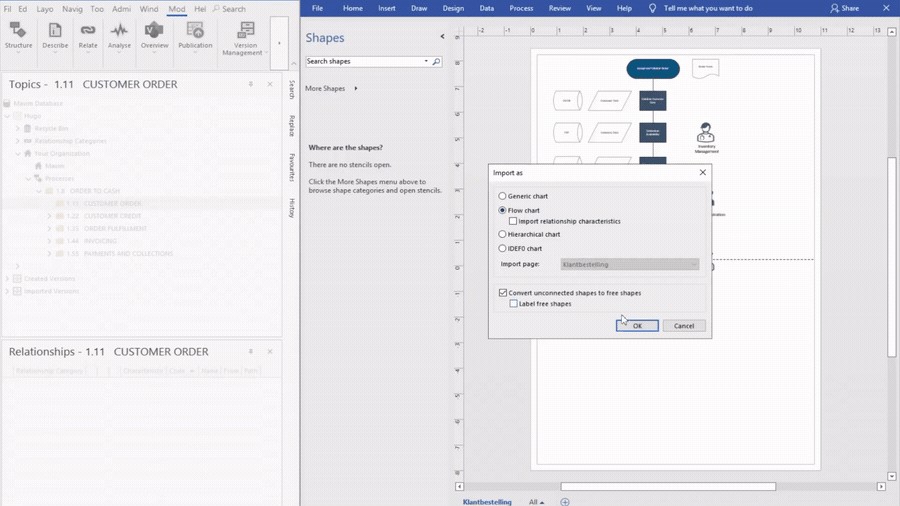The height and width of the screenshot is (506, 900).
Task: Open the Process tab in Visio
Action: [x=521, y=8]
